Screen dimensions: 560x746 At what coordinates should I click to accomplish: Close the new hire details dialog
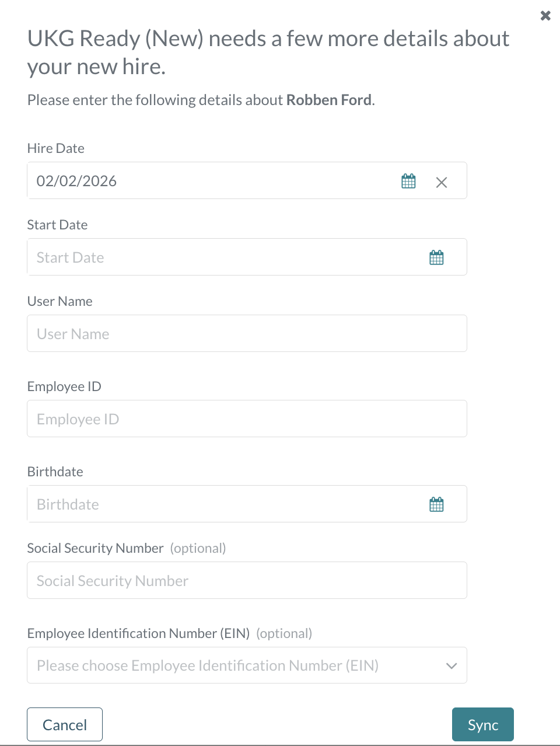pos(545,16)
